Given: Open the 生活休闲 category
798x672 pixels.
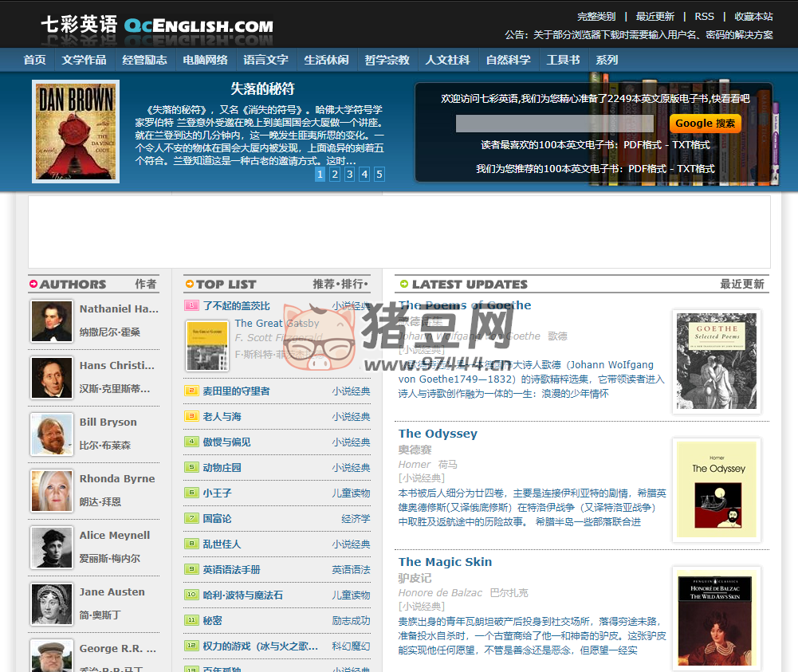Looking at the screenshot, I should point(326,60).
